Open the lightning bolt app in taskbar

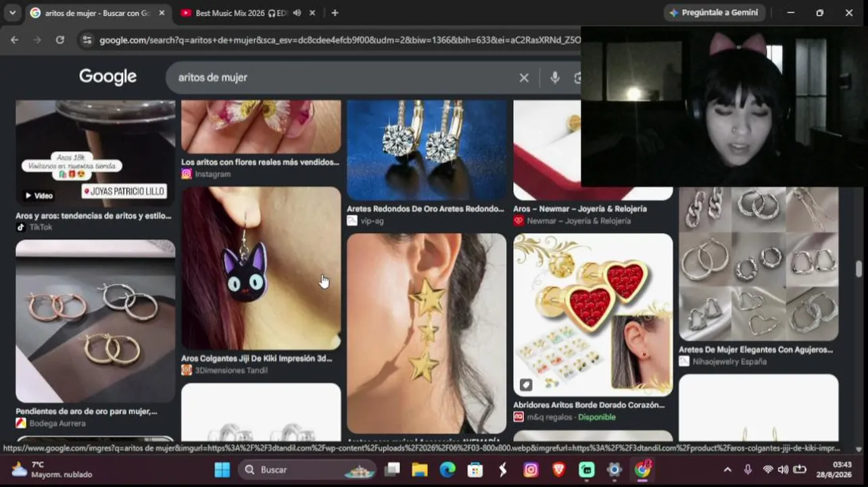(503, 469)
